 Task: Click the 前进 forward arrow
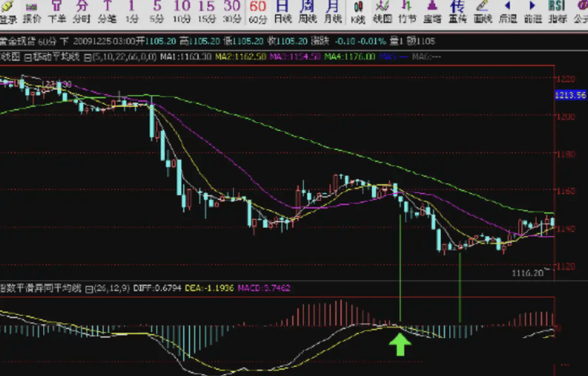[532, 12]
